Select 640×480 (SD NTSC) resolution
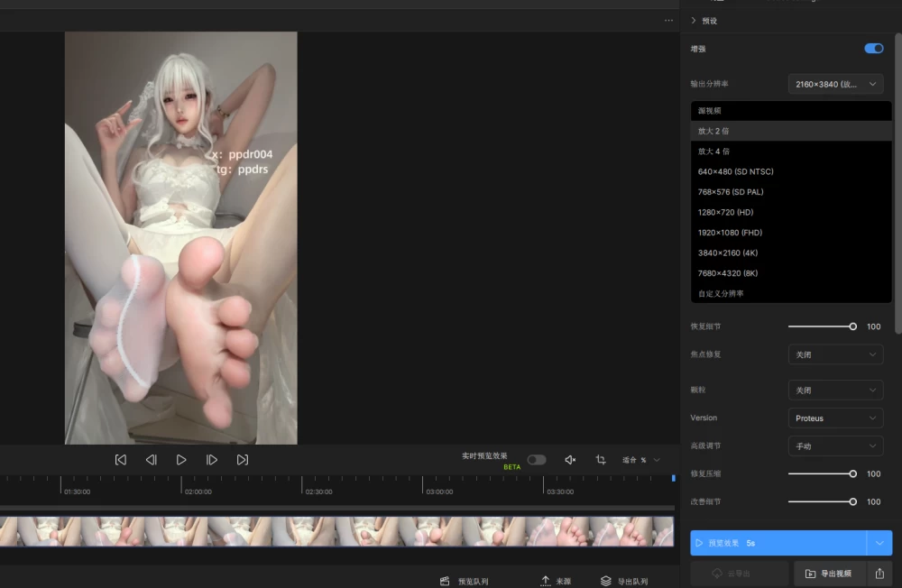902x588 pixels. (791, 171)
